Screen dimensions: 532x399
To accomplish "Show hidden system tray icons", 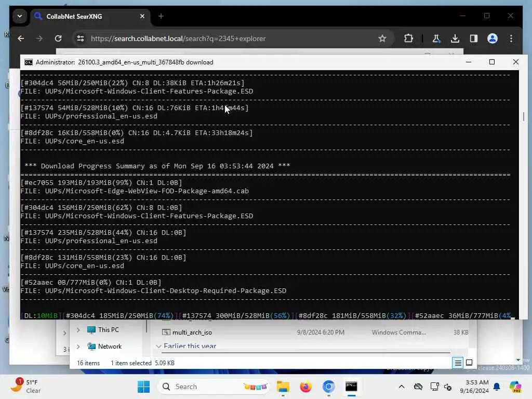I will click(x=402, y=387).
